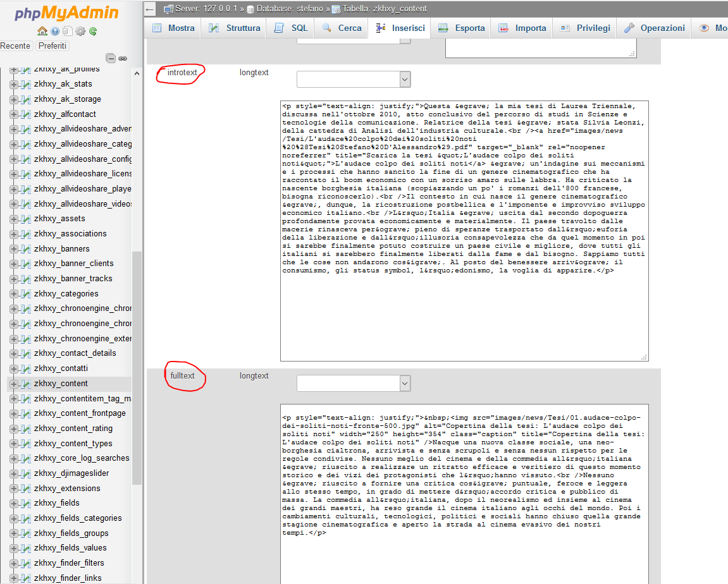Open the introtext function dropdown
Viewport: 728px width, 584px height.
tap(354, 79)
